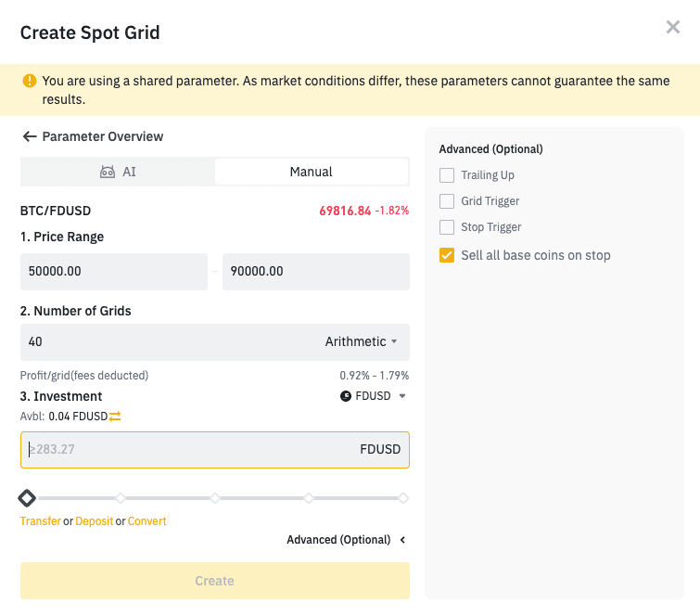The image size is (700, 616).
Task: Click the robot icon on AI tab
Action: [108, 172]
